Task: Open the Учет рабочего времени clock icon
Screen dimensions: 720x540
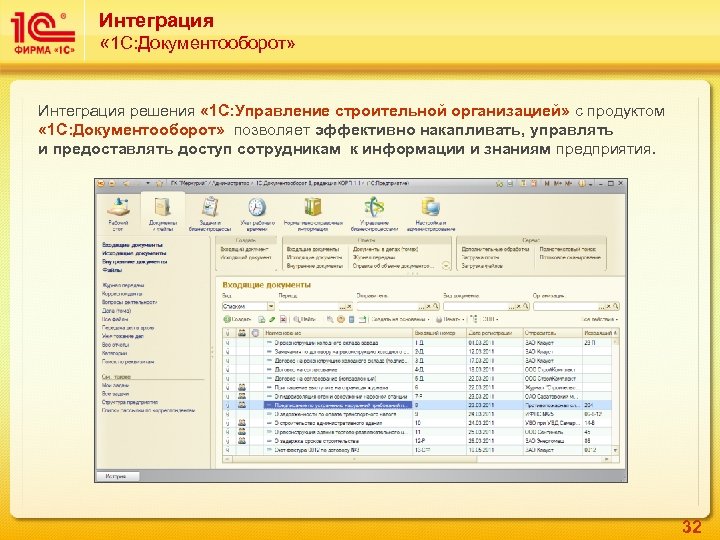Action: click(x=257, y=207)
